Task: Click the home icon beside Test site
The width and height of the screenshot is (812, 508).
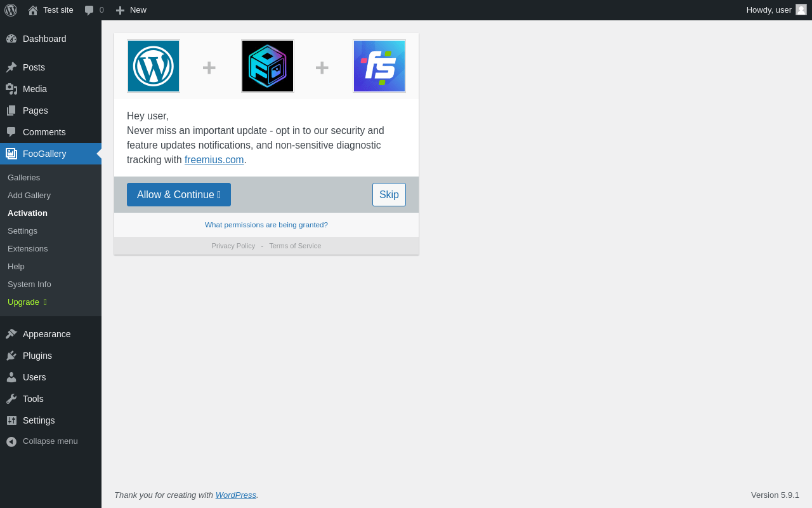Action: pos(33,10)
